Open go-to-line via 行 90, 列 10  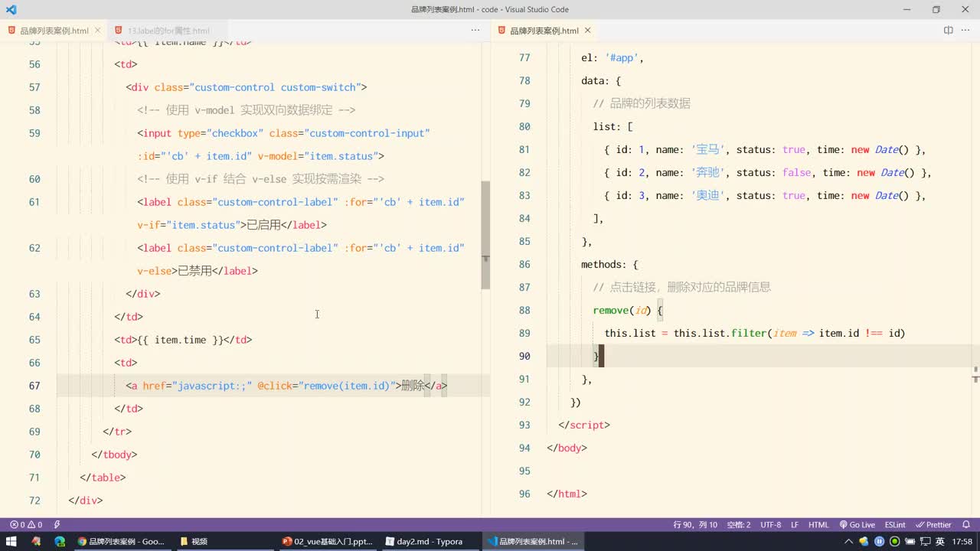pyautogui.click(x=695, y=525)
